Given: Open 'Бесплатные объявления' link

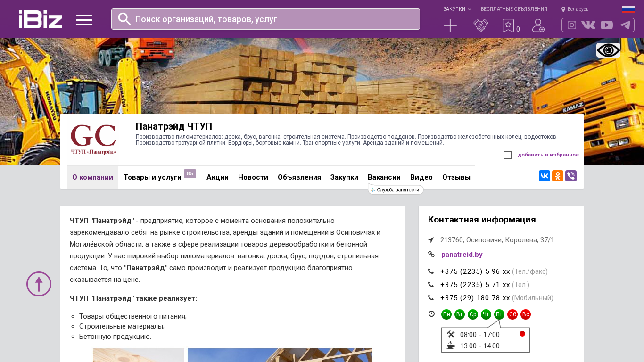Looking at the screenshot, I should pyautogui.click(x=514, y=9).
